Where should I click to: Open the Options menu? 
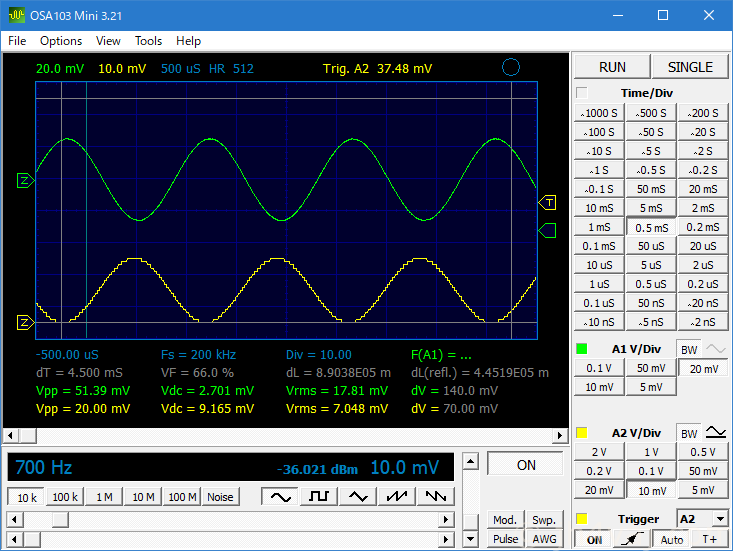(x=61, y=41)
